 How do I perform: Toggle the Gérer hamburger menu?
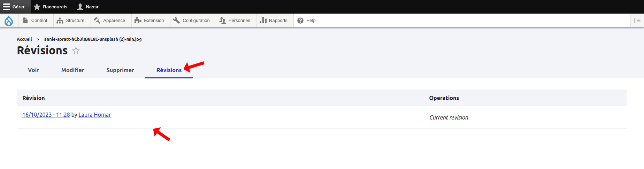tap(14, 7)
